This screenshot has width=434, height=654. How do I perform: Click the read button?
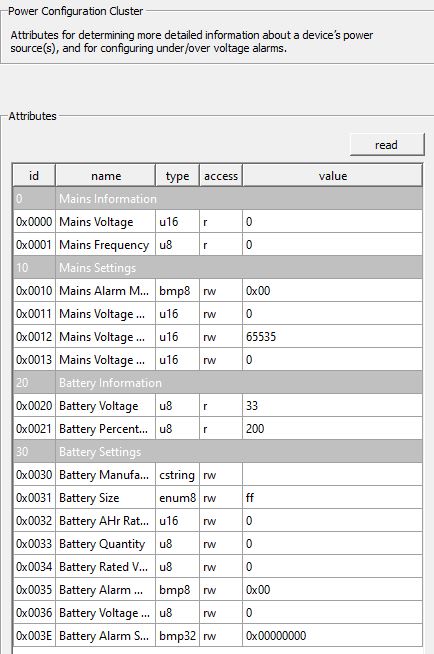387,145
